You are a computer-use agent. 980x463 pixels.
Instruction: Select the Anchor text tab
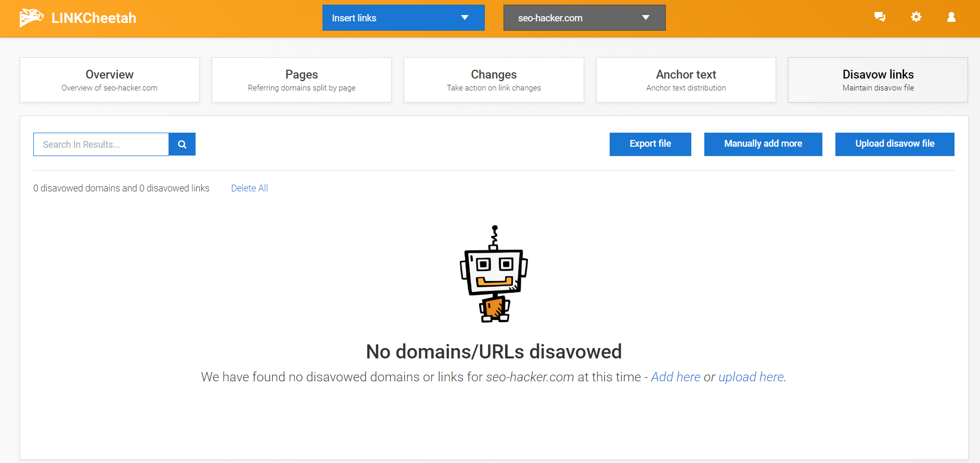tap(686, 80)
